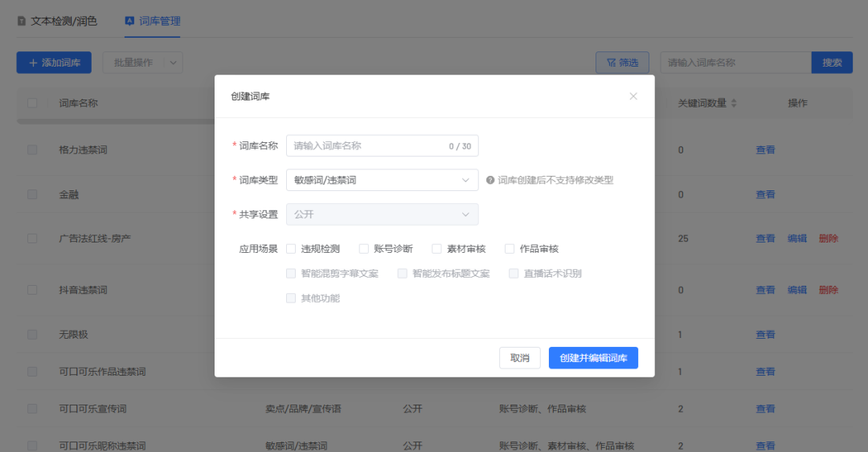Viewport: 868px width, 452px height.
Task: Click the 批量操作 button
Action: 133,63
